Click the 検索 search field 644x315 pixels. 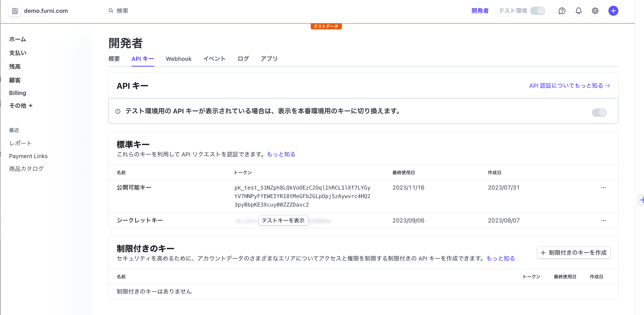pos(122,11)
